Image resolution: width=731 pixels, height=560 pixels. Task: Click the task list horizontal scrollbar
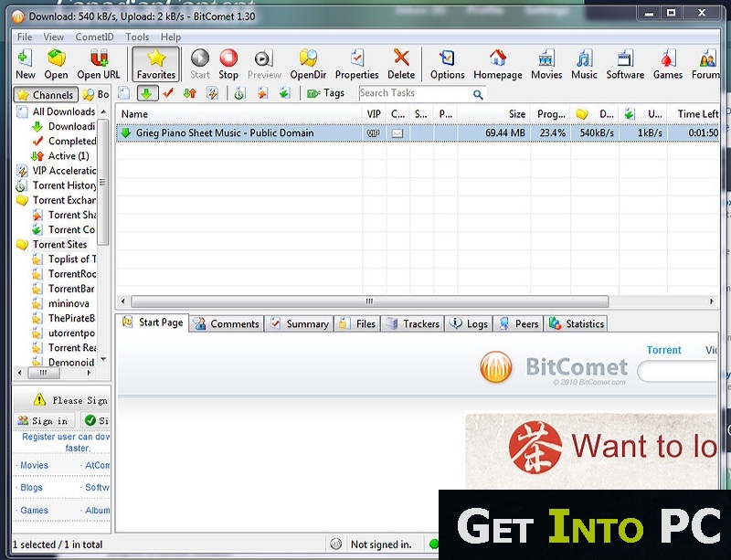(369, 301)
